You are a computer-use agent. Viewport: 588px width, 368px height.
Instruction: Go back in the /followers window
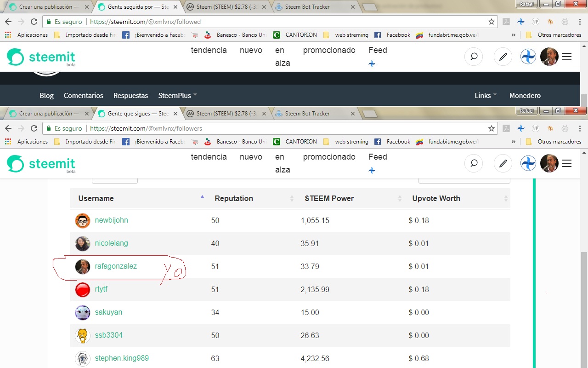[8, 128]
